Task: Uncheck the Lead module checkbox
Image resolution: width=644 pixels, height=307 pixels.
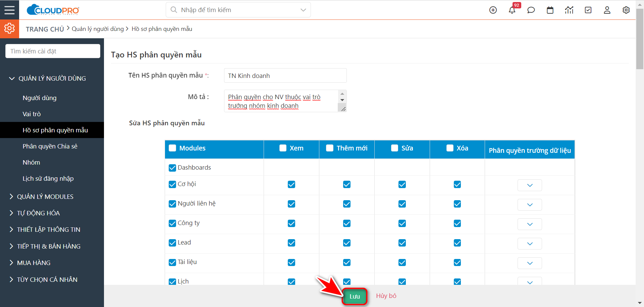Action: coord(172,243)
